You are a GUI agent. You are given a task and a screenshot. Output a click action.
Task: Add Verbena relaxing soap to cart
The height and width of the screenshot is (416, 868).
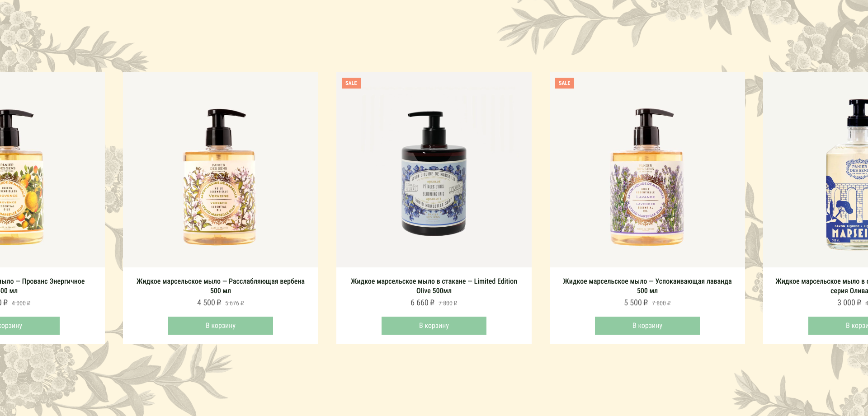(x=221, y=326)
